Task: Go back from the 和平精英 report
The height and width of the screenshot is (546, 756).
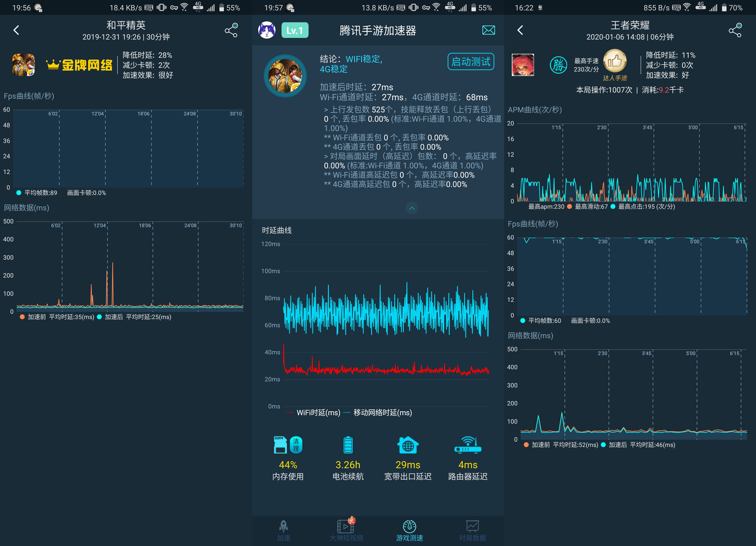Action: click(x=16, y=30)
